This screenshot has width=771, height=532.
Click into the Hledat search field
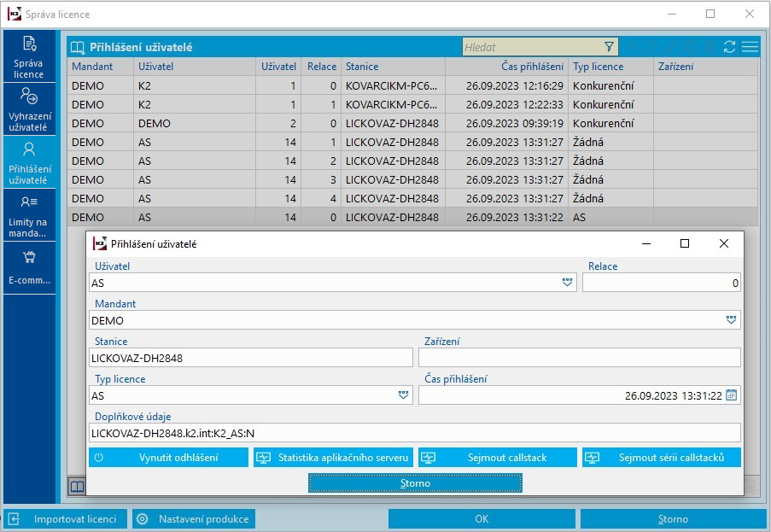[533, 47]
